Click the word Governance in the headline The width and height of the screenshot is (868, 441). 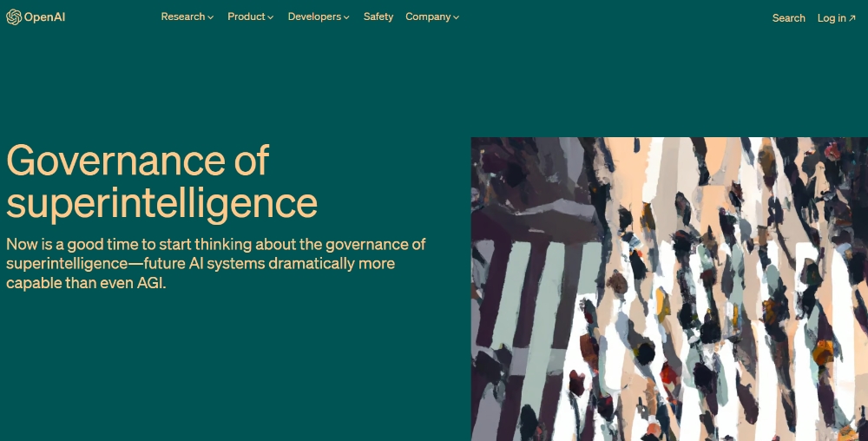(x=115, y=161)
